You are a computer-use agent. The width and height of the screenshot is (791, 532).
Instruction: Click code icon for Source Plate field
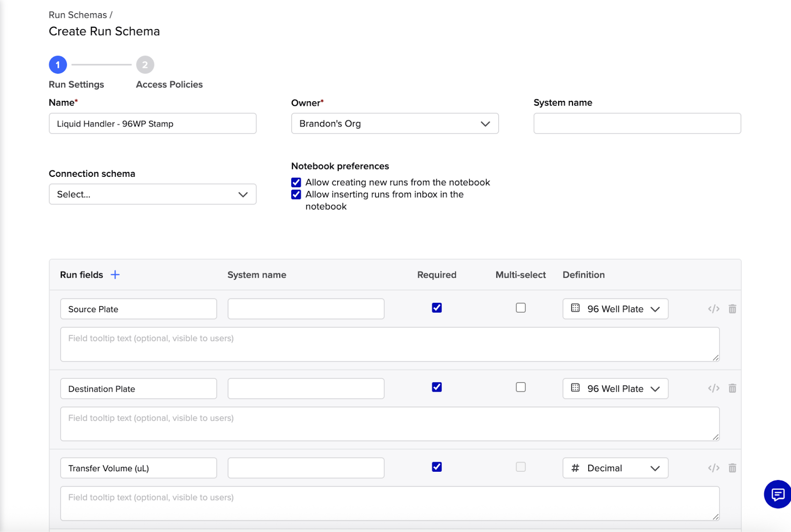click(713, 309)
